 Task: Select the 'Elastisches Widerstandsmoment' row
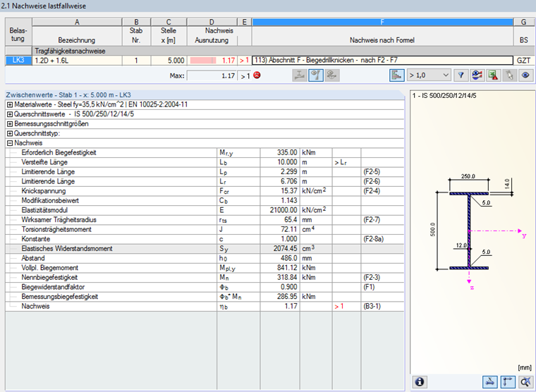click(205, 248)
